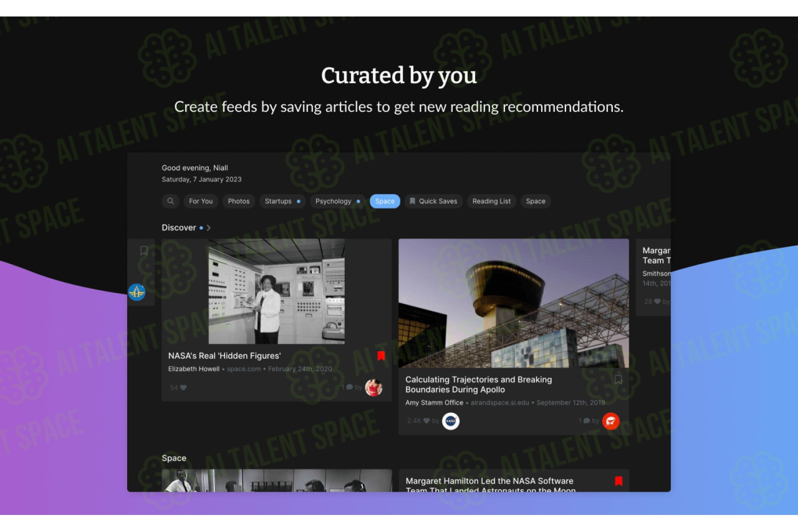Toggle red bookmark on Margaret Hamilton article

tap(619, 481)
